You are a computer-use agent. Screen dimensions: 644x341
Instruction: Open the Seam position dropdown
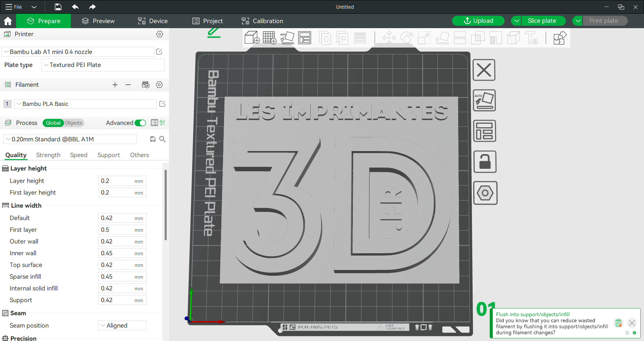point(122,326)
